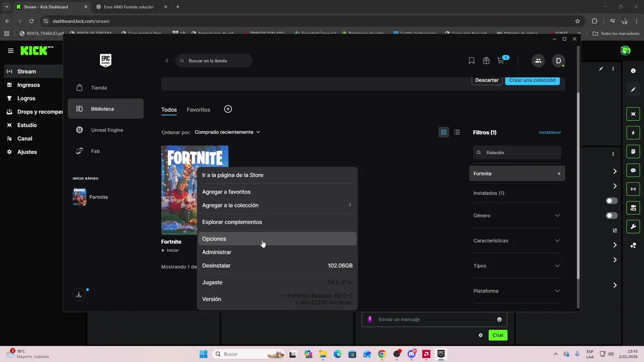Click the lightning bolt icon in Kick's right rail
The width and height of the screenshot is (644, 362).
(x=633, y=133)
